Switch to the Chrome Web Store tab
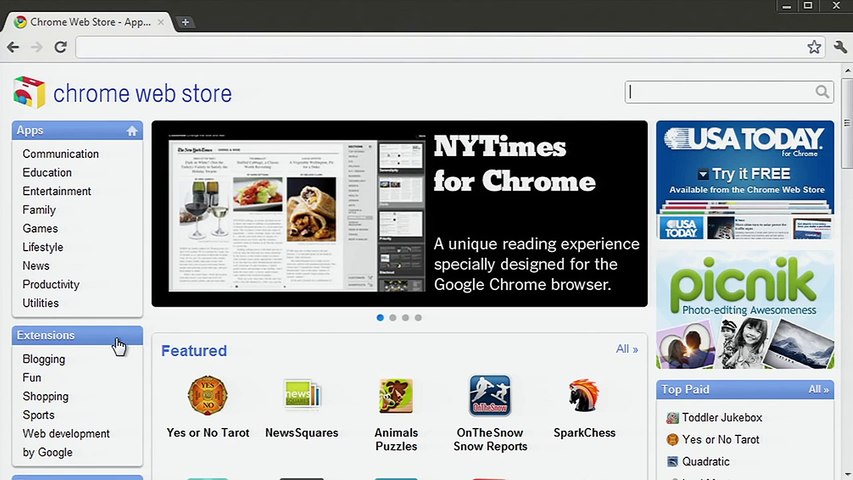This screenshot has height=480, width=853. point(89,22)
